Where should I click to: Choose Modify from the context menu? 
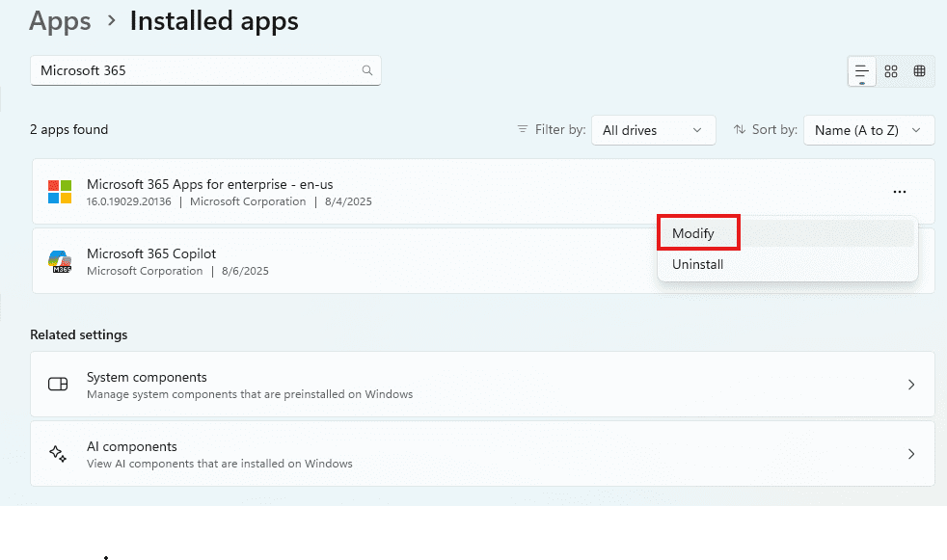[x=692, y=233]
